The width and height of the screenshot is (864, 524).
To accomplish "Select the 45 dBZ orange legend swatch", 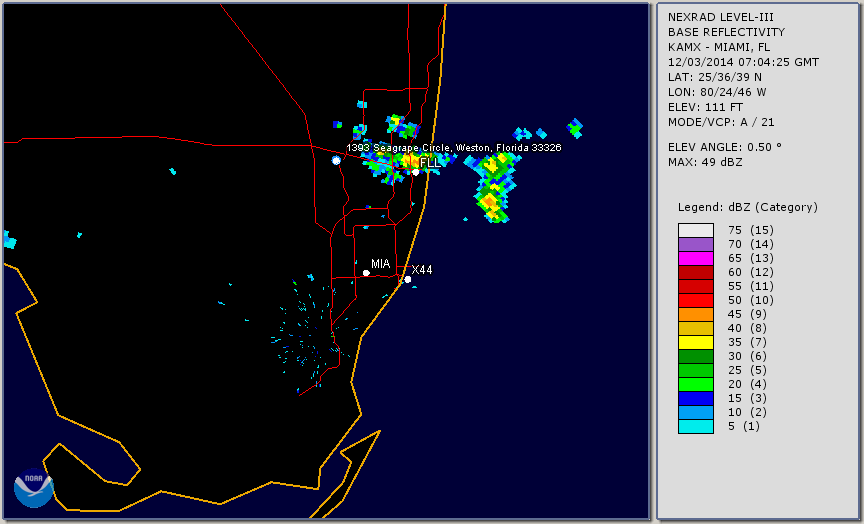I will pyautogui.click(x=696, y=314).
